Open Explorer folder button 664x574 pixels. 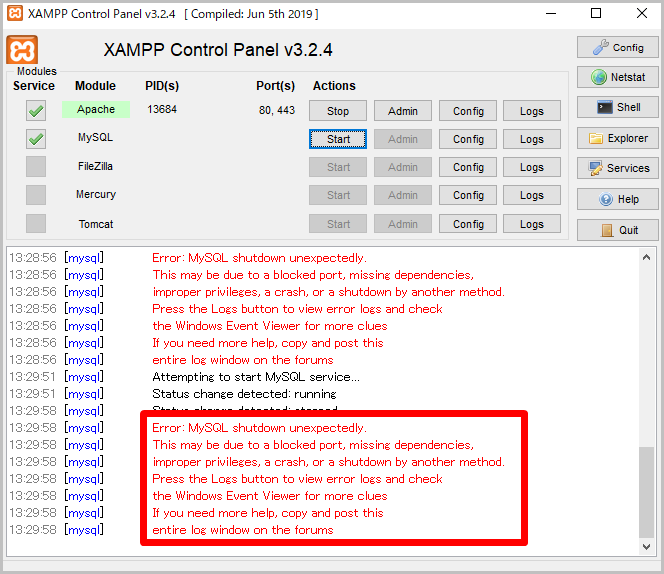point(617,138)
